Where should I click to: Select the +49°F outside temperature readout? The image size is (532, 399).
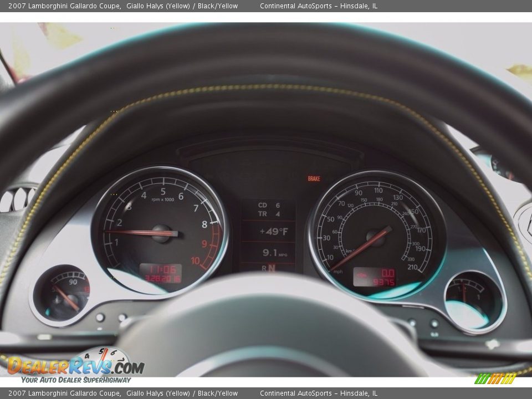(273, 232)
